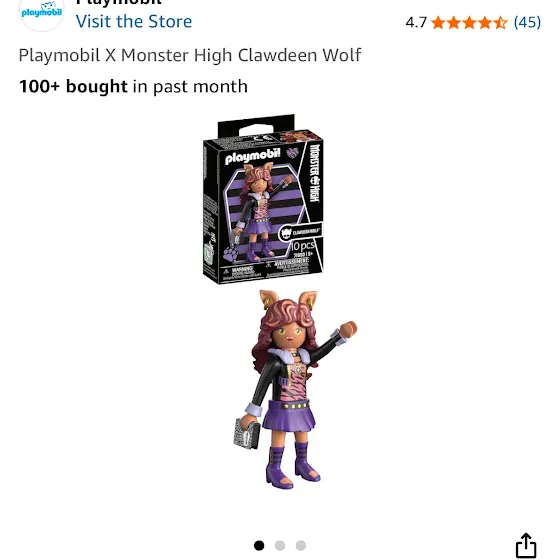Screen dimensions: 560x560
Task: Tap the purple paw print on box
Action: [x=231, y=254]
